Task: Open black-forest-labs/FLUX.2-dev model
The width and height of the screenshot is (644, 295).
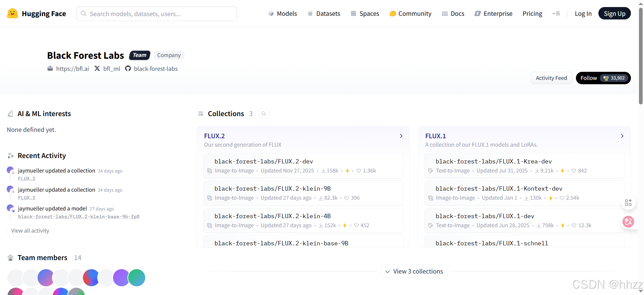Action: 264,161
